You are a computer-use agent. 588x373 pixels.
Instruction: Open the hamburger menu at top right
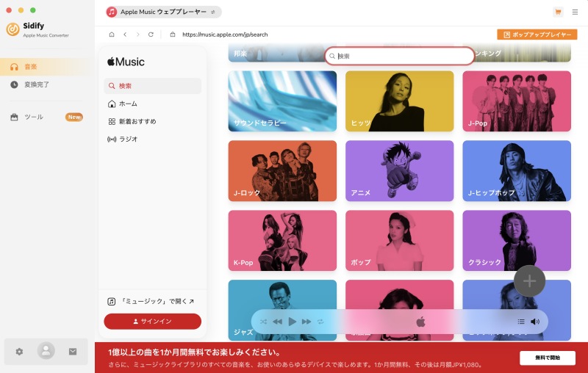575,12
